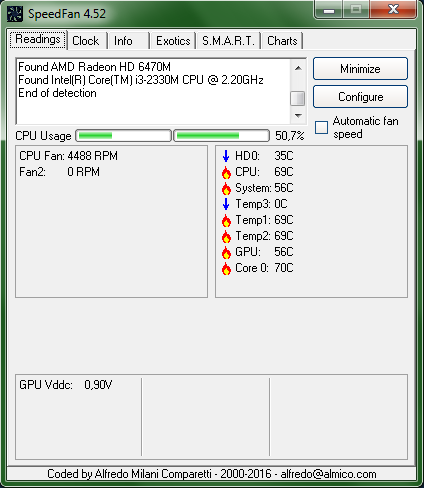Click the blue down arrow beside HD0
This screenshot has height=488, width=424.
point(226,156)
